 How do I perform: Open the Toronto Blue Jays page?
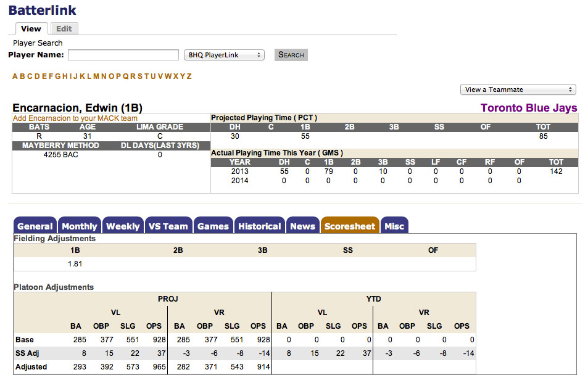528,107
